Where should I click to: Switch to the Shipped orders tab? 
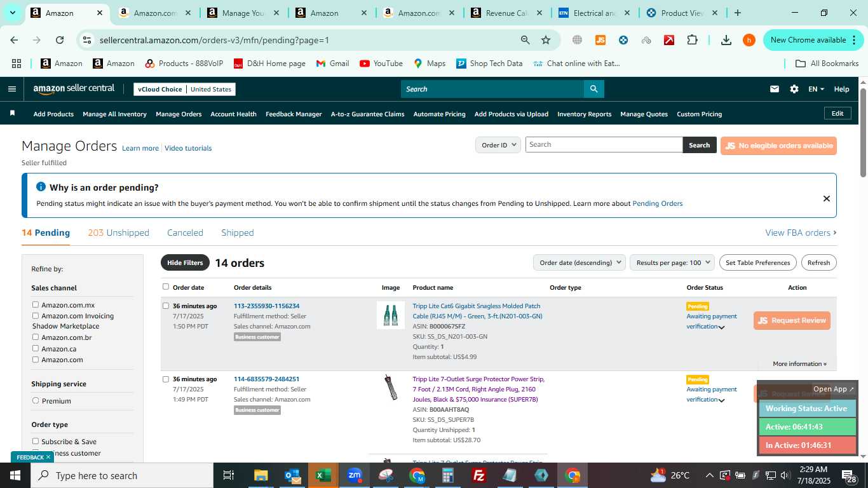[x=238, y=233]
